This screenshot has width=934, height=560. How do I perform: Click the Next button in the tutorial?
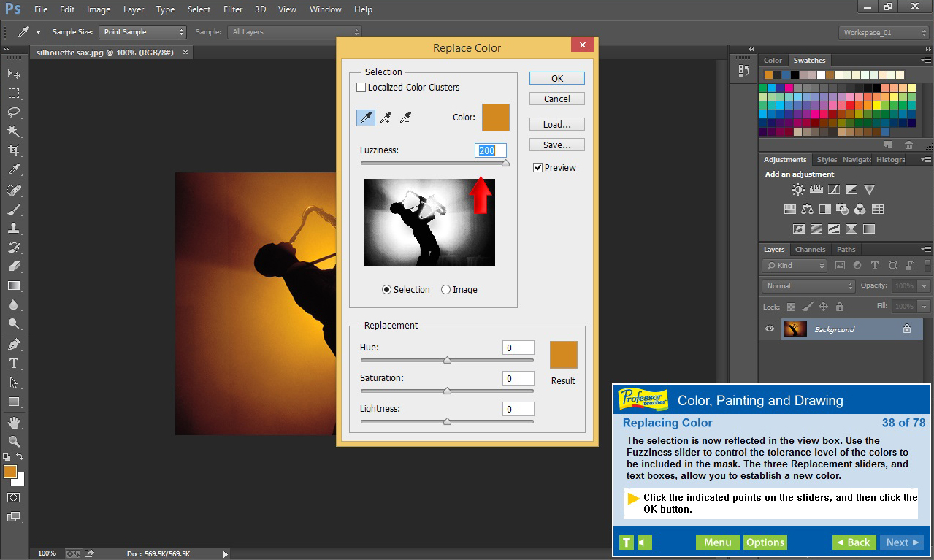pos(902,542)
